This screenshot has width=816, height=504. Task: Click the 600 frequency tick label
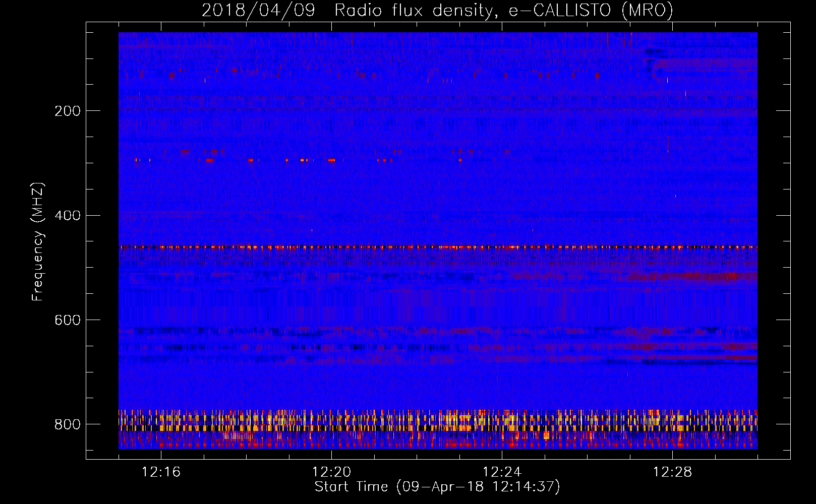pos(68,321)
